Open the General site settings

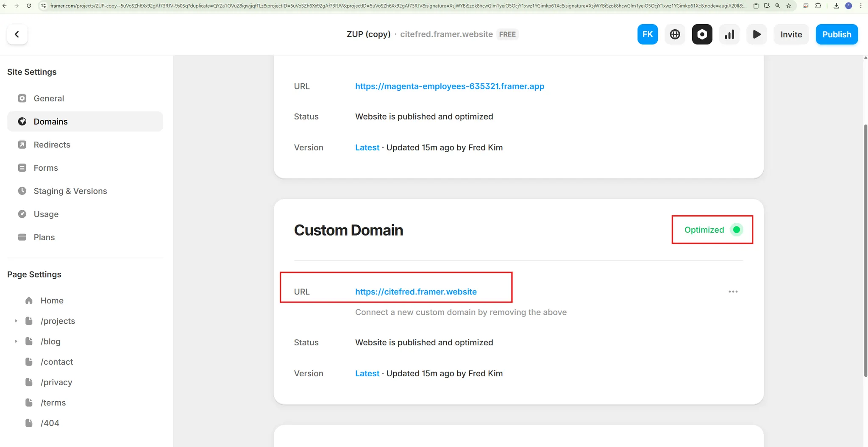tap(85, 98)
